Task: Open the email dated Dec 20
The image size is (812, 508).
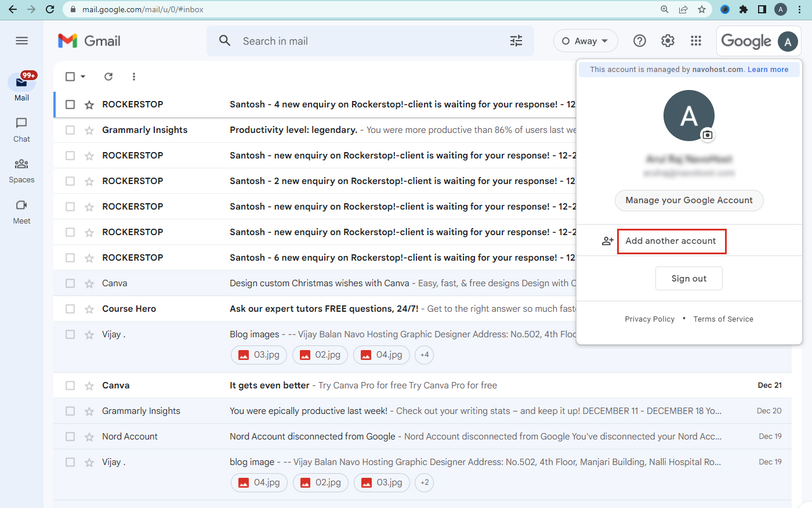Action: click(422, 411)
